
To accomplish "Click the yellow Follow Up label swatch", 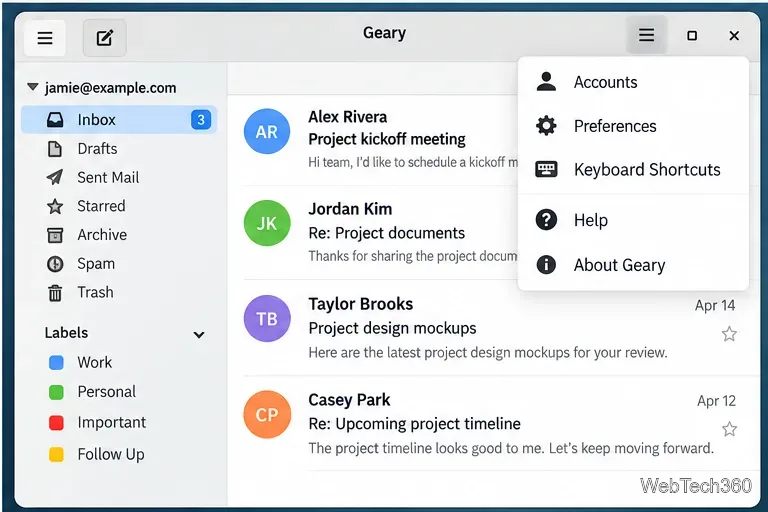I will point(56,454).
